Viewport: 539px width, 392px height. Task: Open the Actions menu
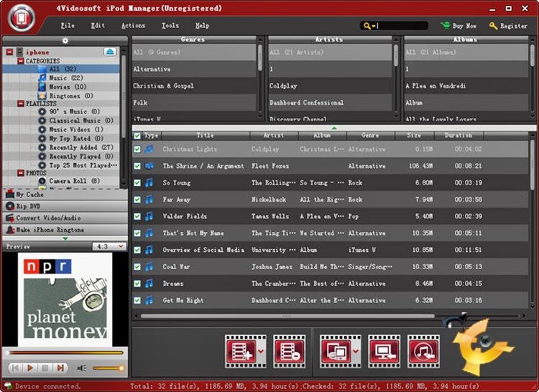tap(133, 26)
